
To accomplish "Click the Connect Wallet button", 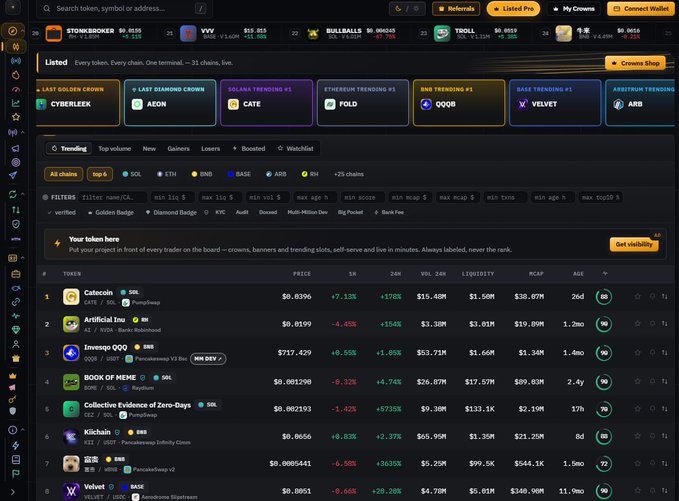I will (641, 9).
